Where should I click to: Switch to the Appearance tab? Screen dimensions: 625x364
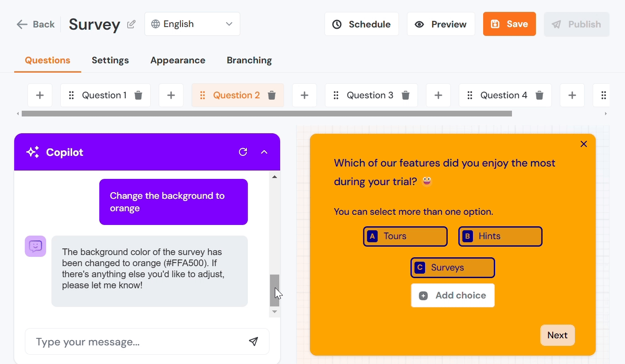tap(178, 60)
